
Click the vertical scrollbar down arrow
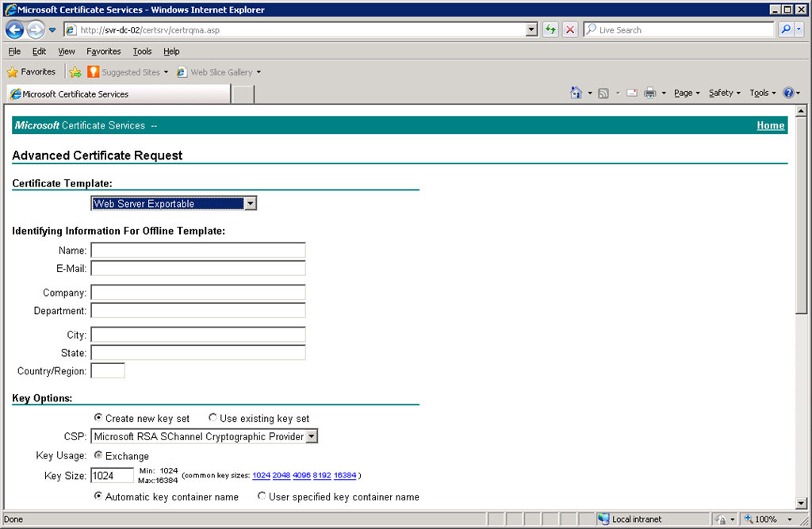point(801,503)
